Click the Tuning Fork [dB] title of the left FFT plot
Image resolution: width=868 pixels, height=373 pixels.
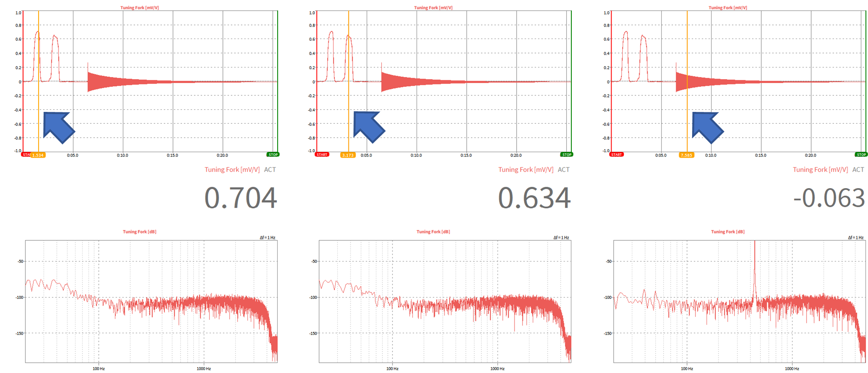pos(139,232)
